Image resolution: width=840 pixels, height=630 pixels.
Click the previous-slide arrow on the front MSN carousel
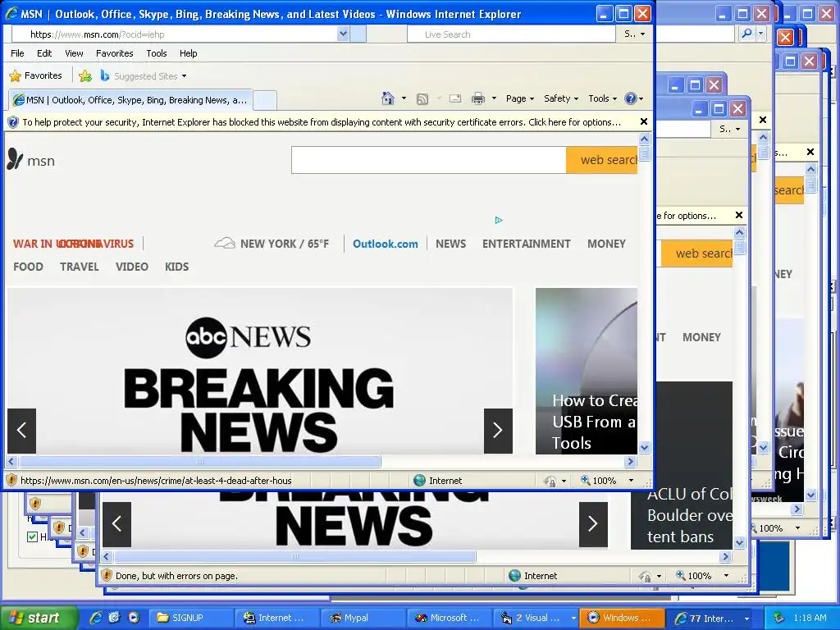tap(21, 431)
